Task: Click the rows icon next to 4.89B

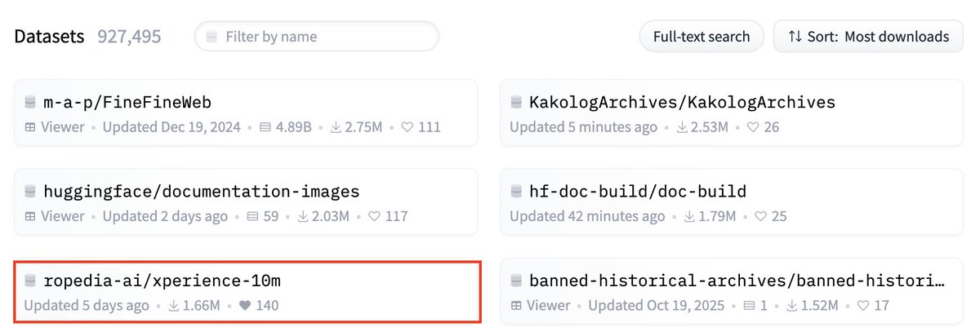Action: coord(265,127)
